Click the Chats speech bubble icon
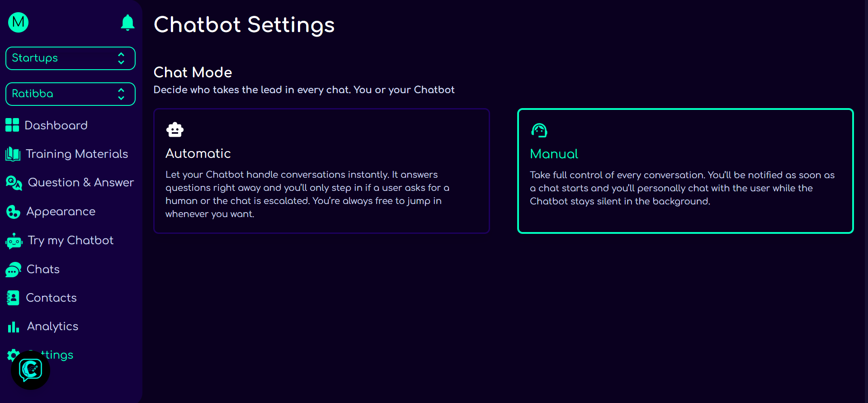The height and width of the screenshot is (403, 868). pyautogui.click(x=14, y=270)
